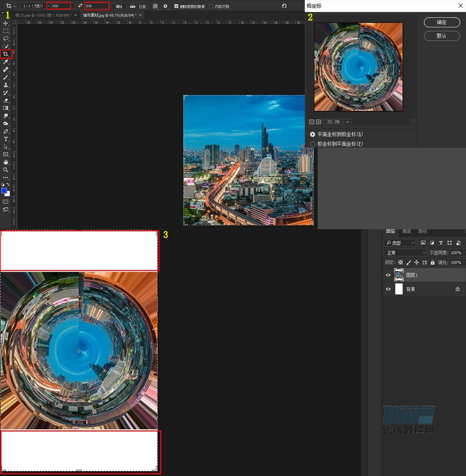The height and width of the screenshot is (476, 466).
Task: Open the 正常 blend mode dropdown
Action: [405, 253]
